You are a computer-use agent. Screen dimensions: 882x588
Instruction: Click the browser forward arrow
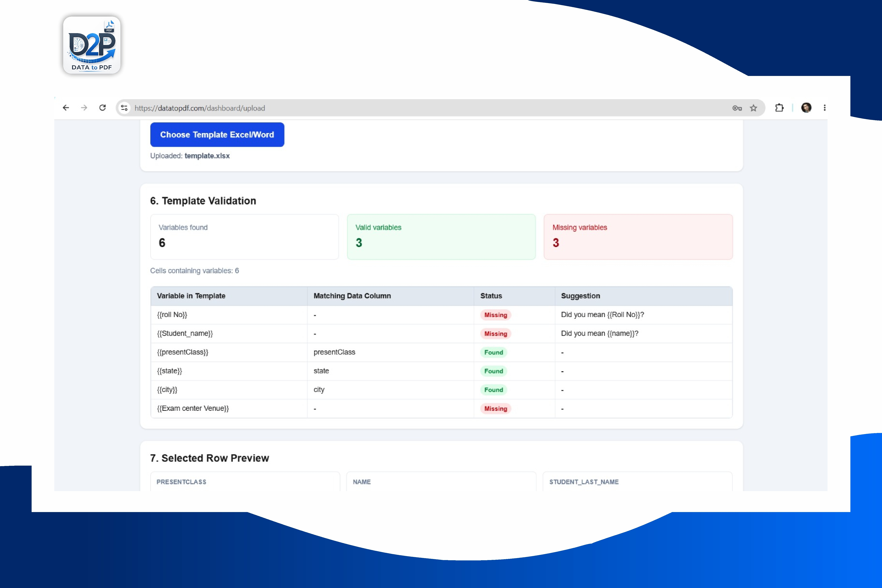pyautogui.click(x=84, y=108)
